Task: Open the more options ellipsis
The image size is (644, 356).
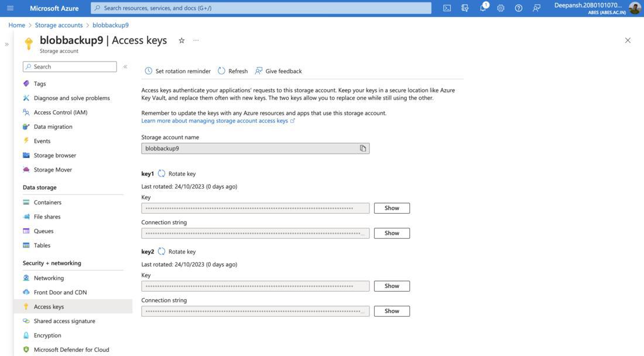Action: click(196, 40)
